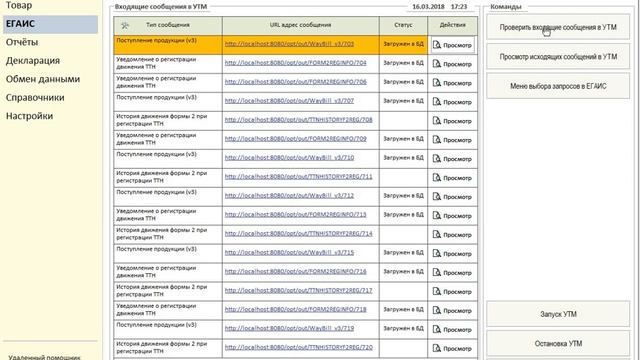Open the document-view icon for TTNHISTORYF2REG/708
The width and height of the screenshot is (640, 360).
point(437,121)
